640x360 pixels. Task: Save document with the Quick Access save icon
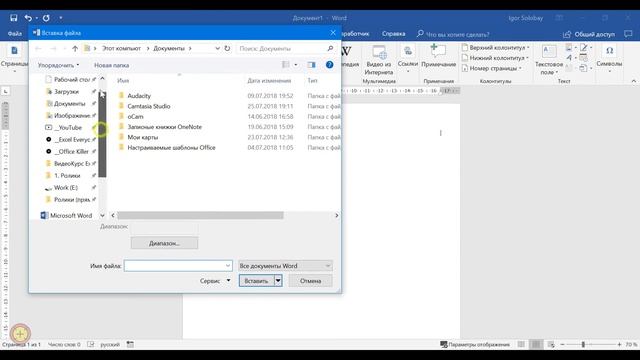coord(13,18)
